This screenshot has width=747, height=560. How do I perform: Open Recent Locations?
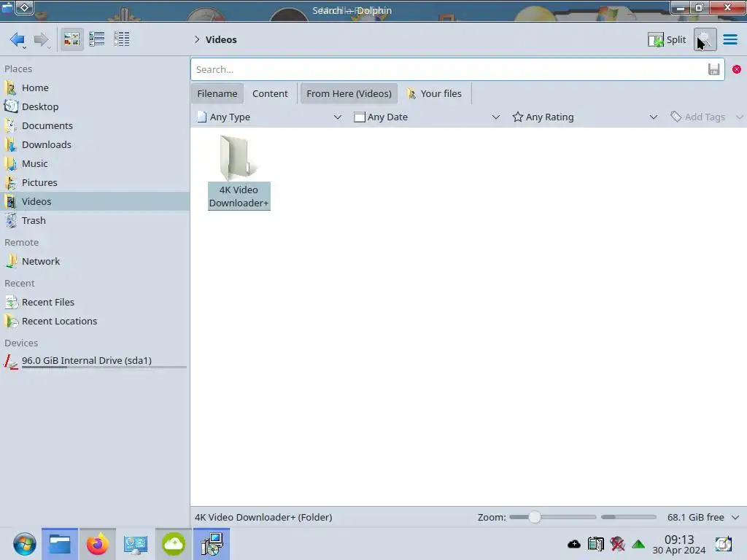click(95, 322)
